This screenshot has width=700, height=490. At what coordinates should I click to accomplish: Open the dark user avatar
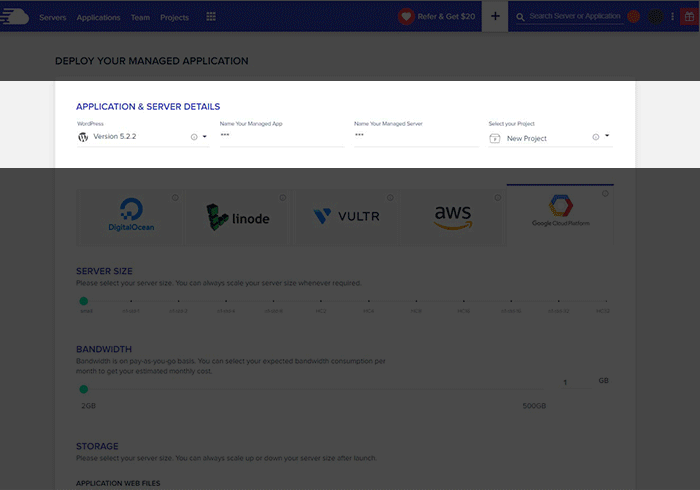pyautogui.click(x=655, y=17)
